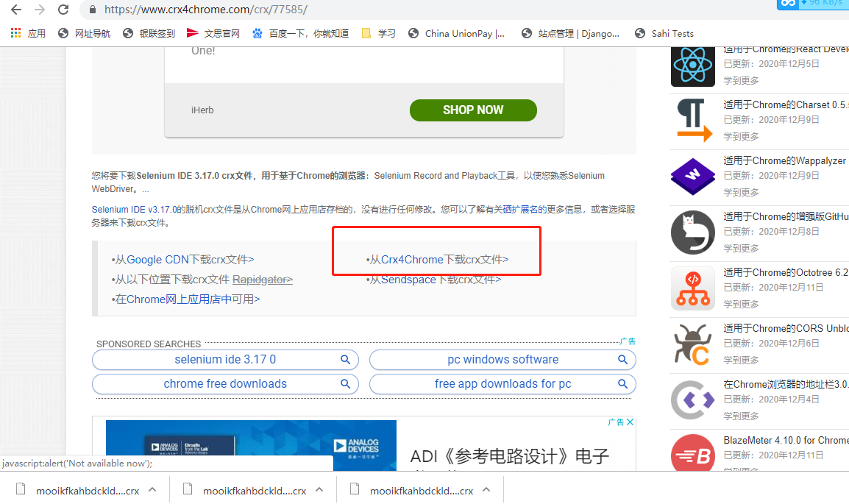Open the 站点管理 Django bookmark
The image size is (849, 504).
(x=575, y=32)
